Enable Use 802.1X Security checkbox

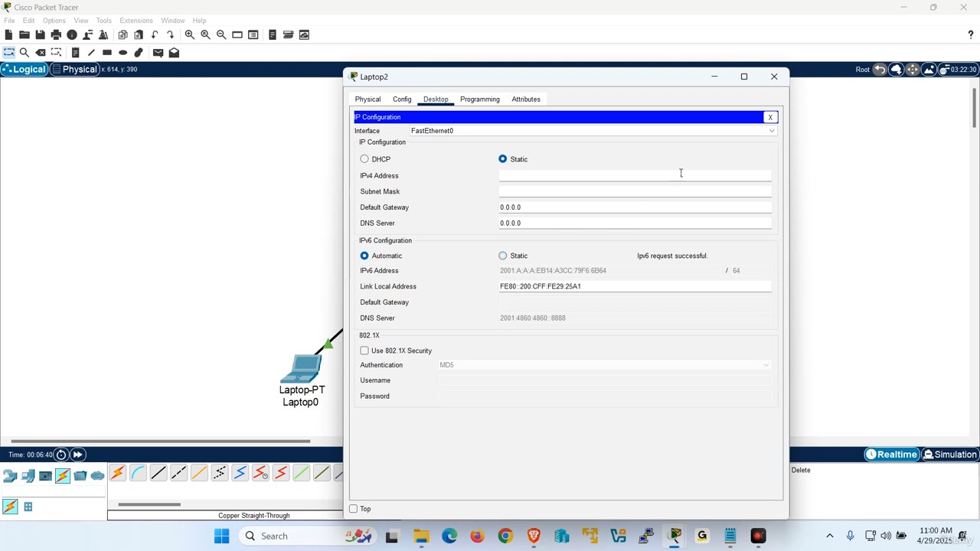[x=364, y=350]
